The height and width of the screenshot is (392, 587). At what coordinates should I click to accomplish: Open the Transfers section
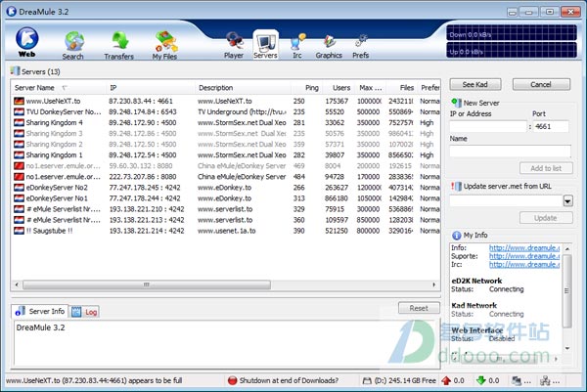(x=119, y=45)
